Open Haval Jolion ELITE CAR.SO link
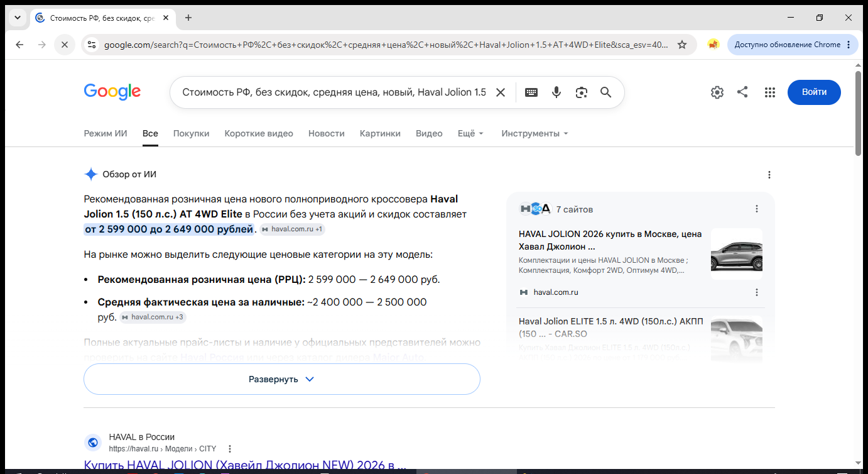 click(610, 328)
